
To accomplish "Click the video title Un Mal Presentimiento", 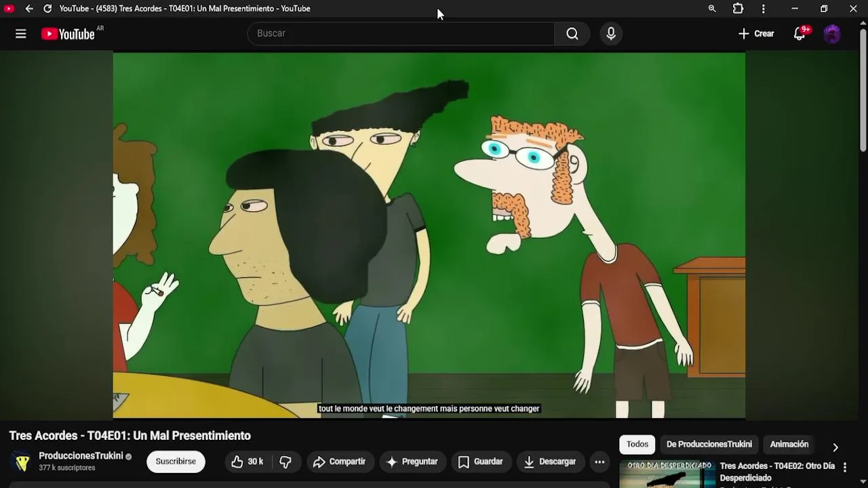I will pyautogui.click(x=130, y=436).
